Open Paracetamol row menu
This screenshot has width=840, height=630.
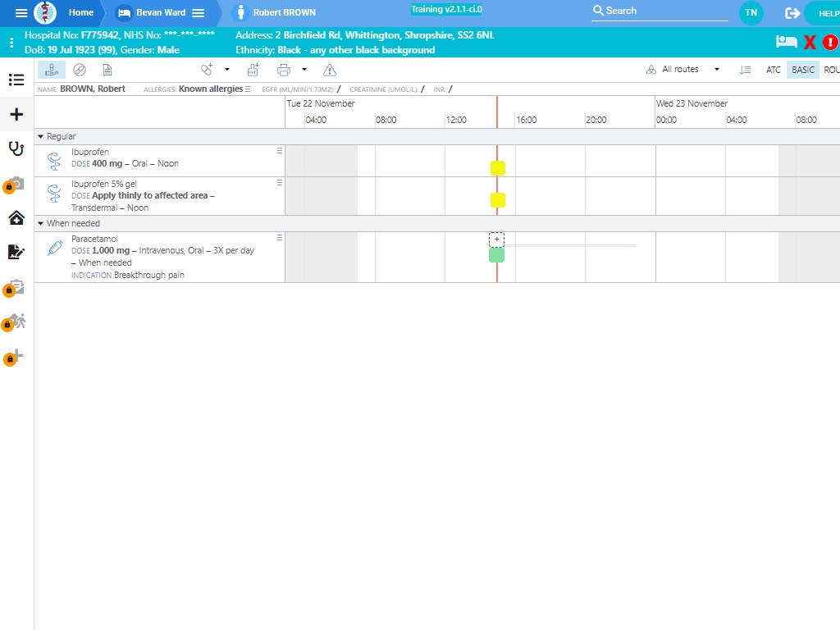279,238
